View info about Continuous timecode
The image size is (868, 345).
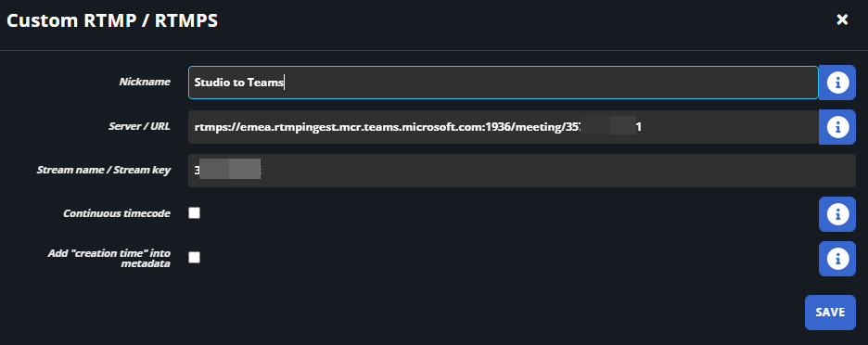pos(837,213)
